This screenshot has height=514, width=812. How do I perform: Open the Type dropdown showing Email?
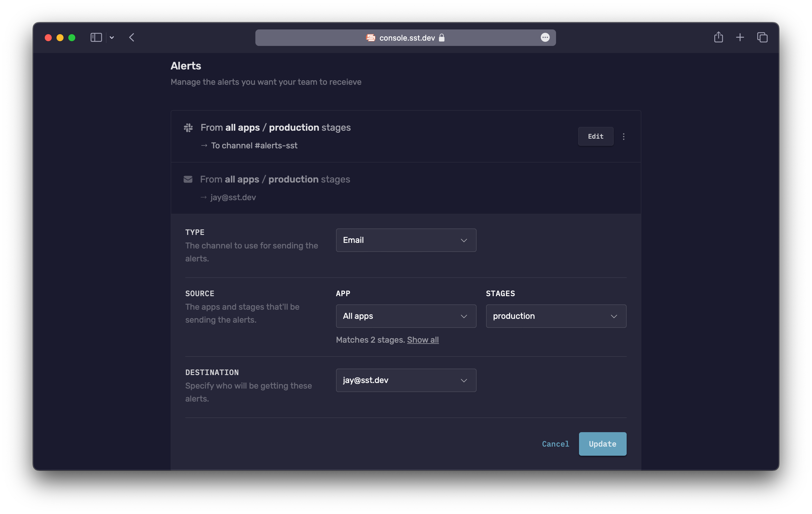coord(406,240)
